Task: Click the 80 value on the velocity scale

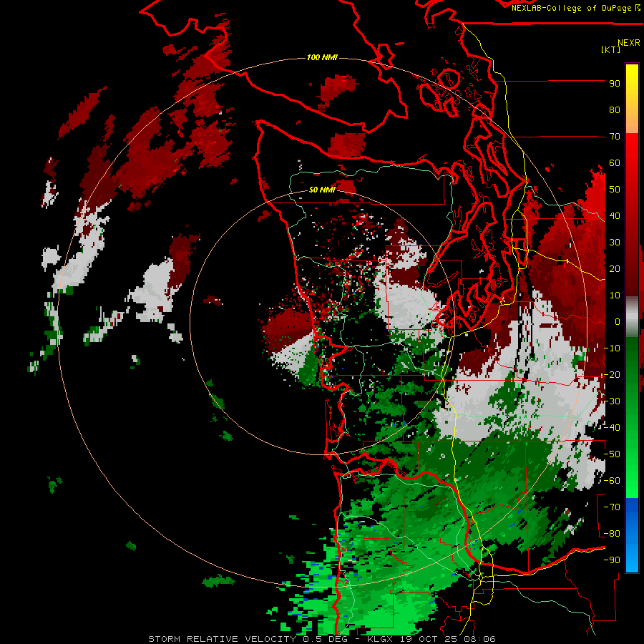Action: [x=615, y=109]
